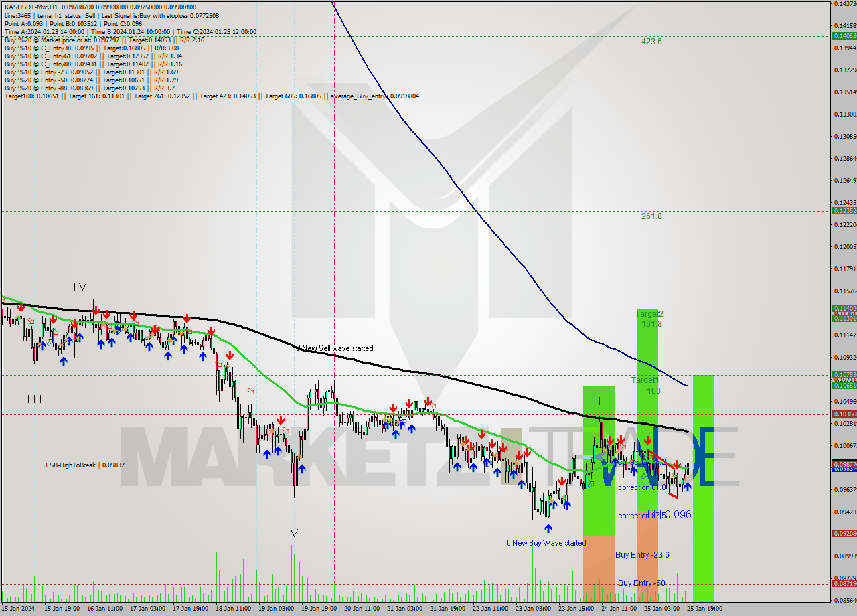Click the 0.08993 price axis value
Image resolution: width=857 pixels, height=616 pixels.
(x=844, y=556)
